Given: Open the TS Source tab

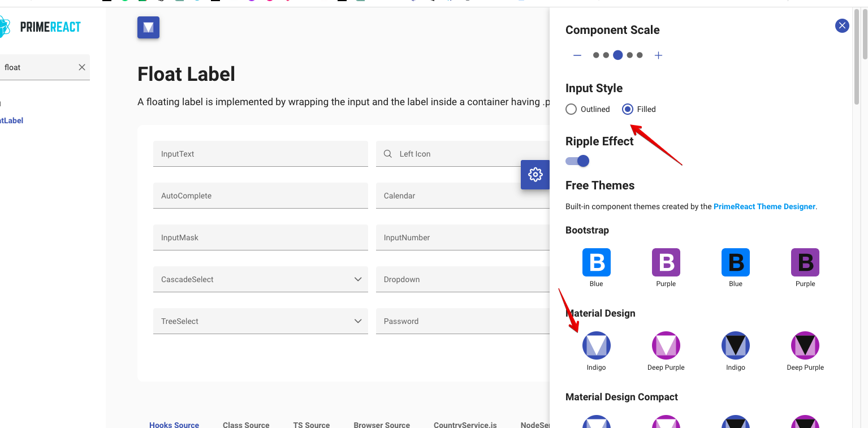Looking at the screenshot, I should [311, 424].
